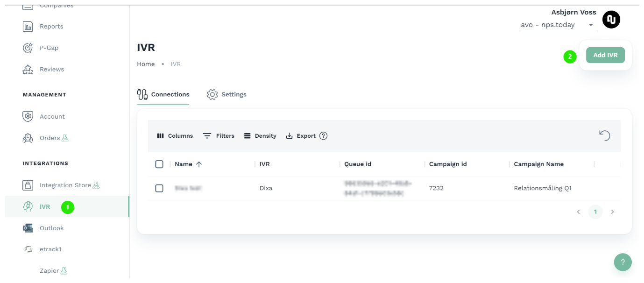
Task: Click the help question mark next to Export
Action: click(x=323, y=136)
